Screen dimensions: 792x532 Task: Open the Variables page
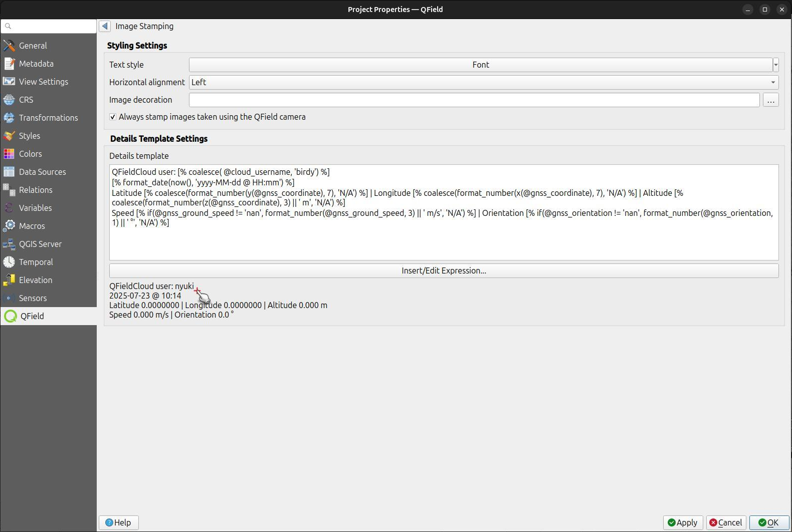(49, 208)
